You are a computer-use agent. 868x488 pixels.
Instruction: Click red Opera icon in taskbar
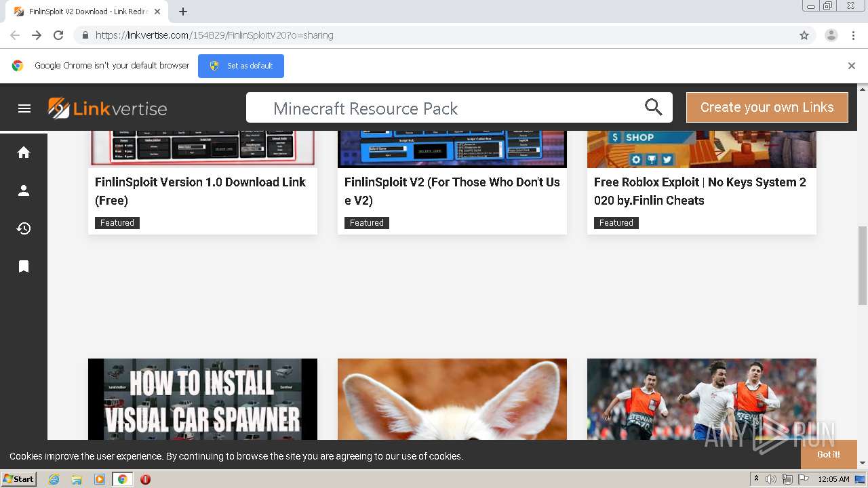click(145, 479)
